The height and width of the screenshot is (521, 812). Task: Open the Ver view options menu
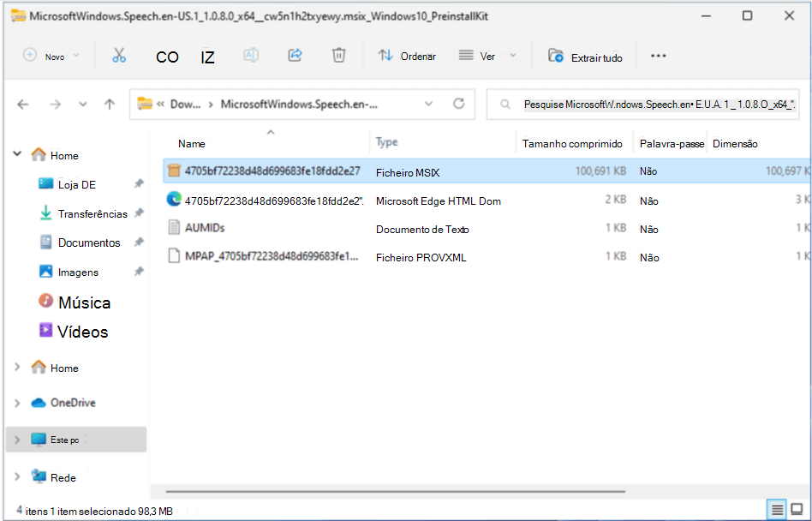[487, 56]
